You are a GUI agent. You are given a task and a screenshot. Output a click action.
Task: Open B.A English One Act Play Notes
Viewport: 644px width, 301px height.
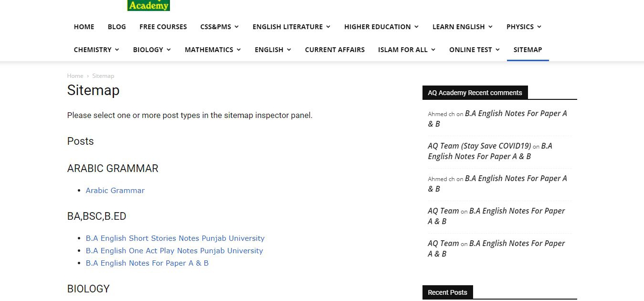(x=174, y=250)
